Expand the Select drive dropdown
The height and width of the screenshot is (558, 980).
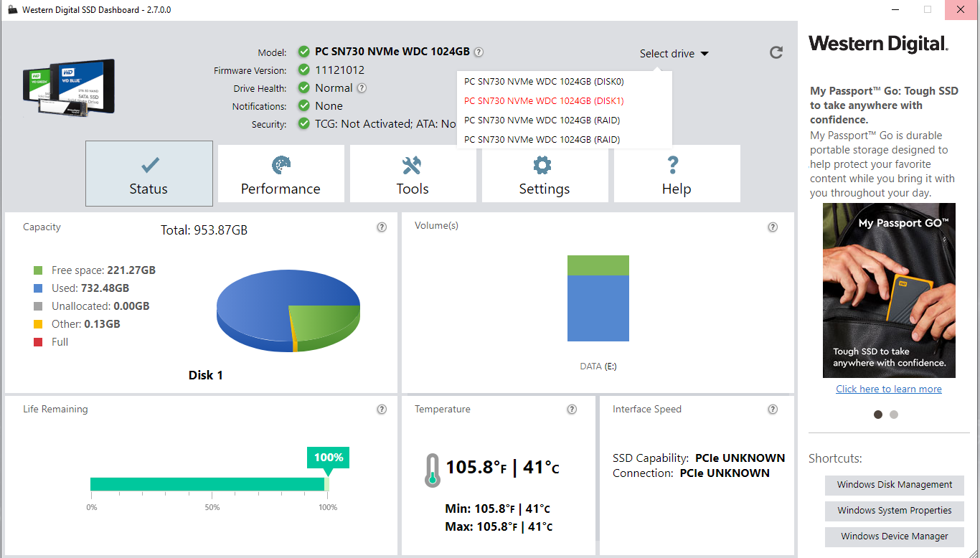click(674, 54)
